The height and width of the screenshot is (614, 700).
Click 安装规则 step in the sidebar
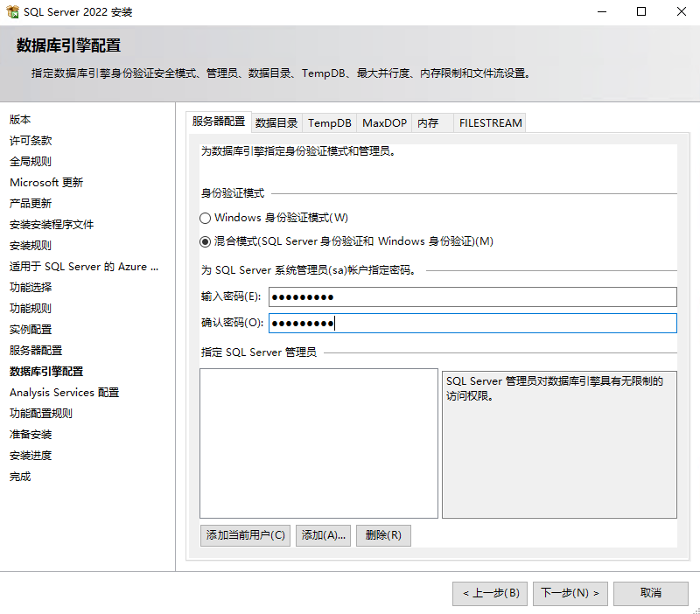(31, 246)
